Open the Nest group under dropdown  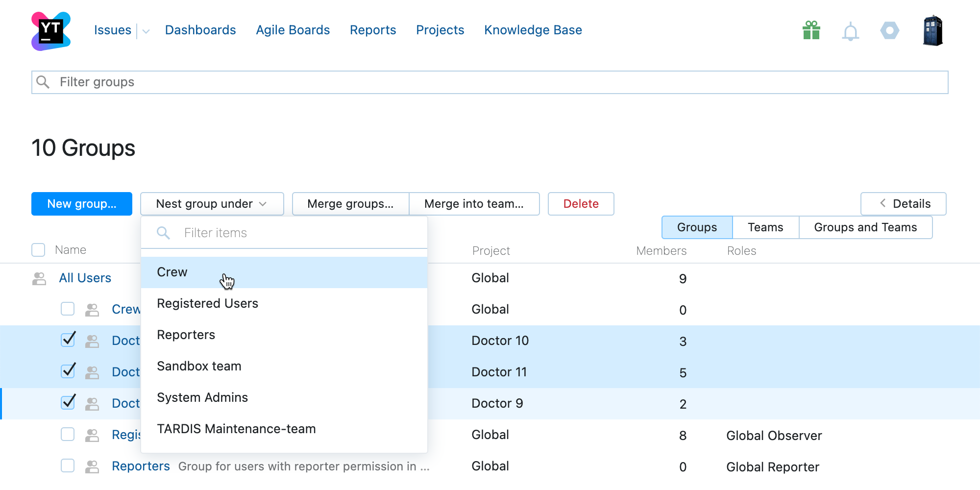pos(212,204)
